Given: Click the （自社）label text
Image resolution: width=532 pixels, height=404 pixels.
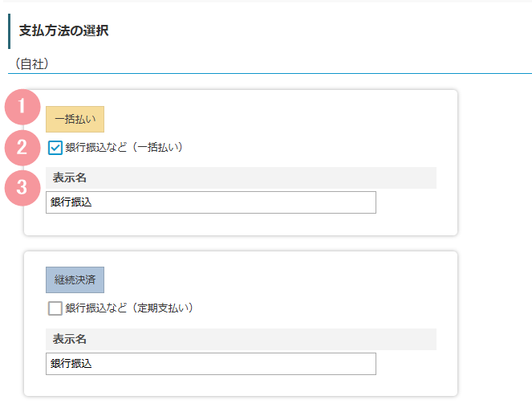Looking at the screenshot, I should coord(33,63).
